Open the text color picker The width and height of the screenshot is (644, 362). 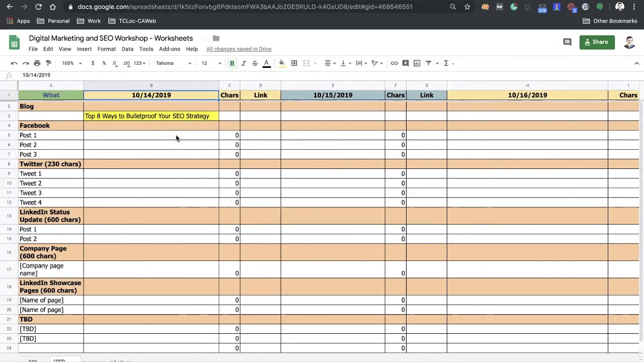267,63
